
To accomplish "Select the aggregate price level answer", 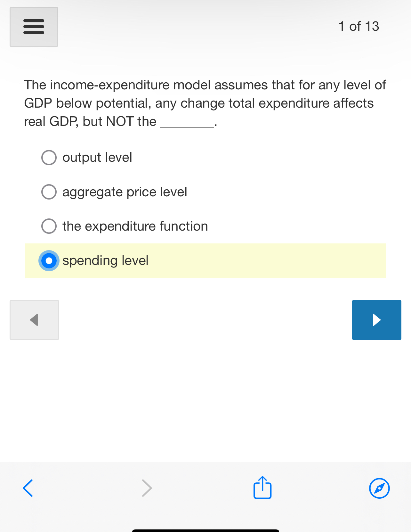I will coord(49,192).
